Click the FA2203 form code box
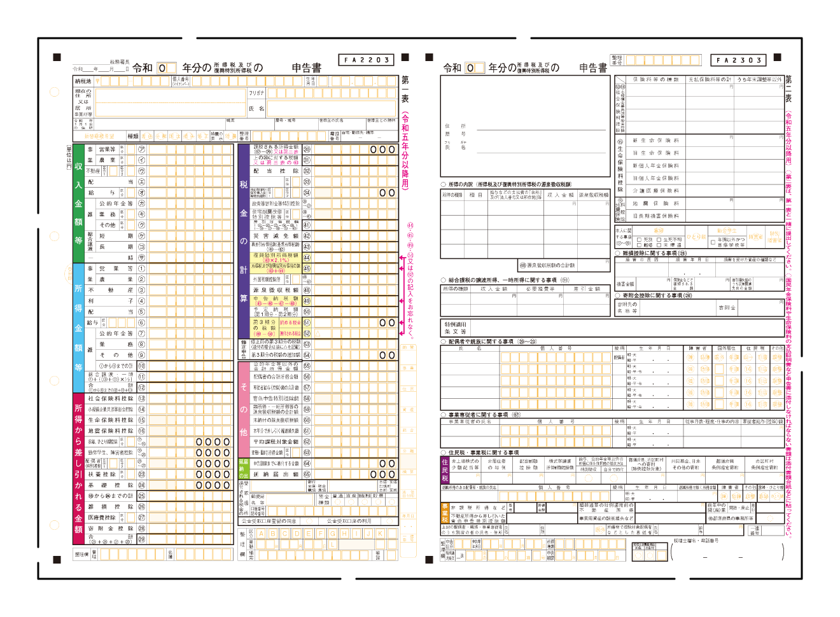This screenshot has width=840, height=617. pyautogui.click(x=366, y=60)
